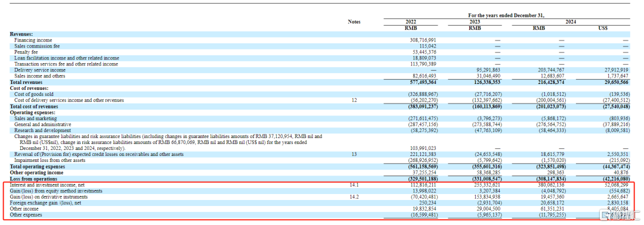Click the "General and administrative" label
The image size is (644, 225).
(x=43, y=124)
